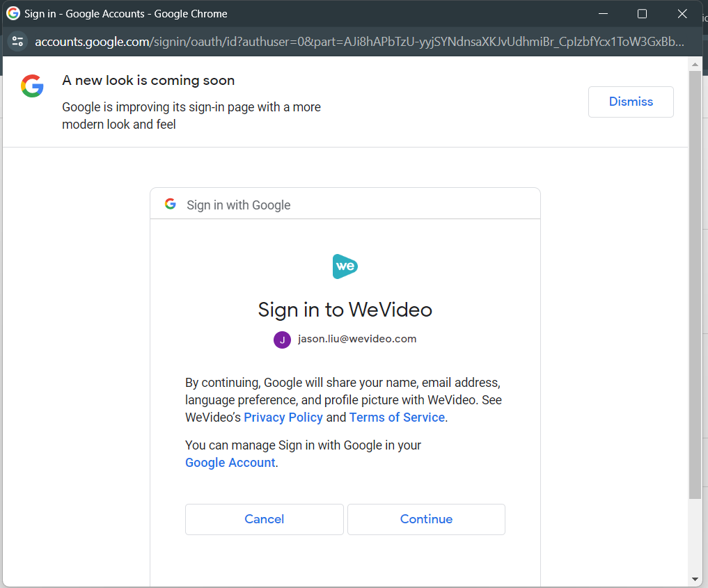Click the vertical scrollbar thumb

(695, 285)
